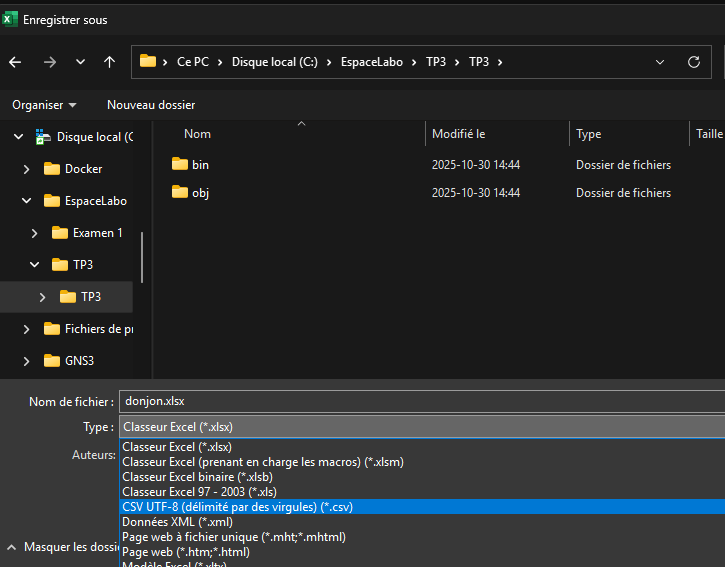Open the bin folder icon

pyautogui.click(x=180, y=164)
